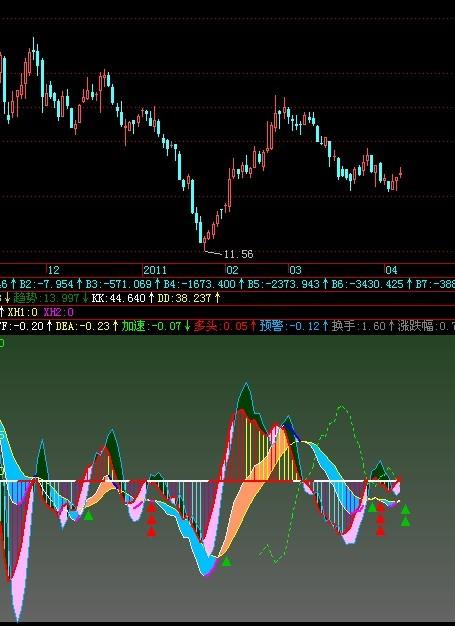
Task: Click the 11.56 low price label
Action: pos(239,254)
